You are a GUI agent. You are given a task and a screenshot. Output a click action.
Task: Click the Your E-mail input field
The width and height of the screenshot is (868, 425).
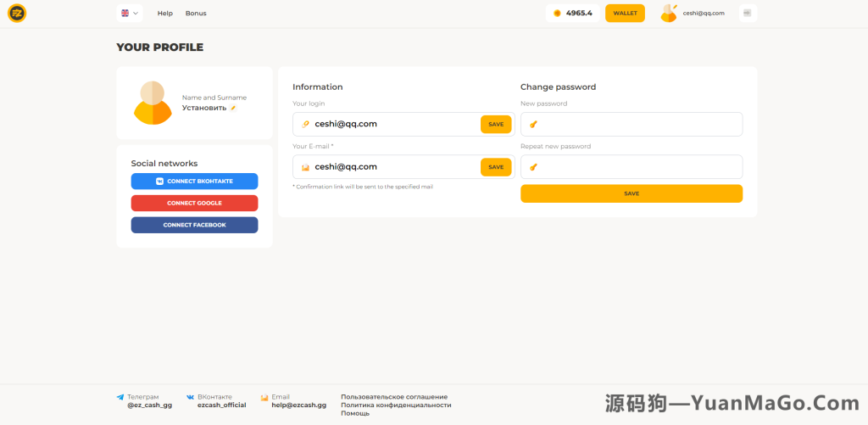403,167
